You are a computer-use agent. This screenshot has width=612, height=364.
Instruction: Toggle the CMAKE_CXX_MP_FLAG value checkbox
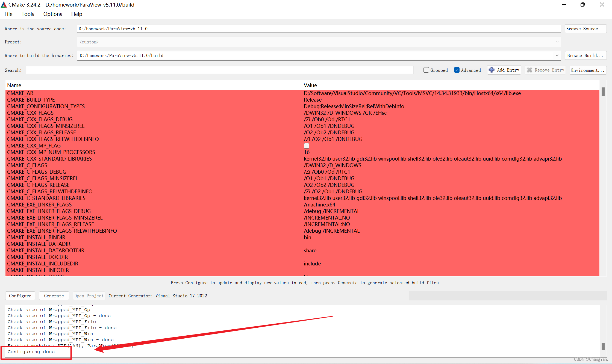coord(307,146)
